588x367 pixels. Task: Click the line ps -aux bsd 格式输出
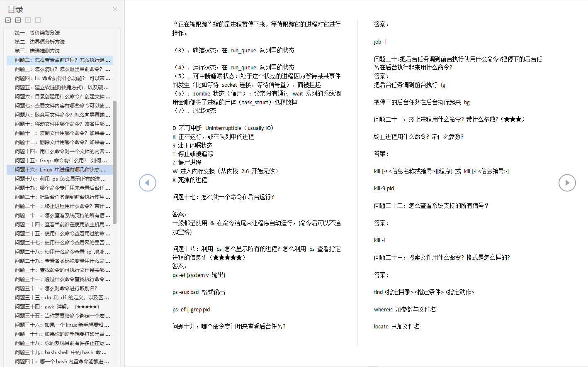coord(199,292)
